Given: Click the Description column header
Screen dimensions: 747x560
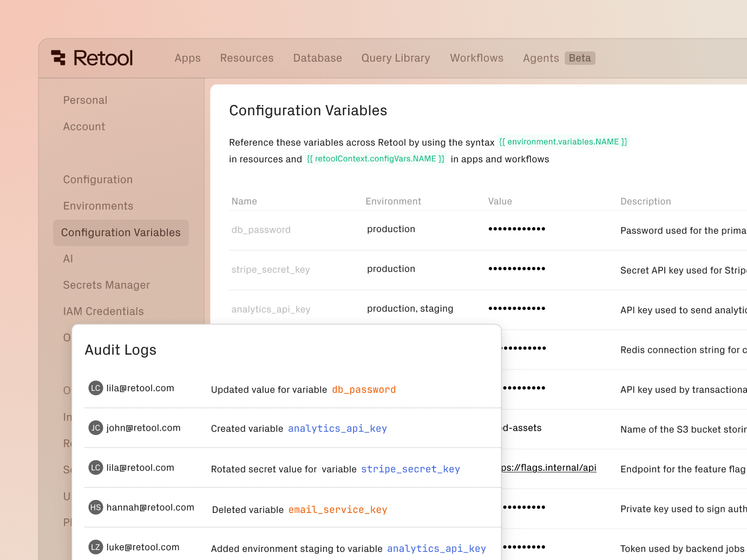Looking at the screenshot, I should (x=645, y=201).
